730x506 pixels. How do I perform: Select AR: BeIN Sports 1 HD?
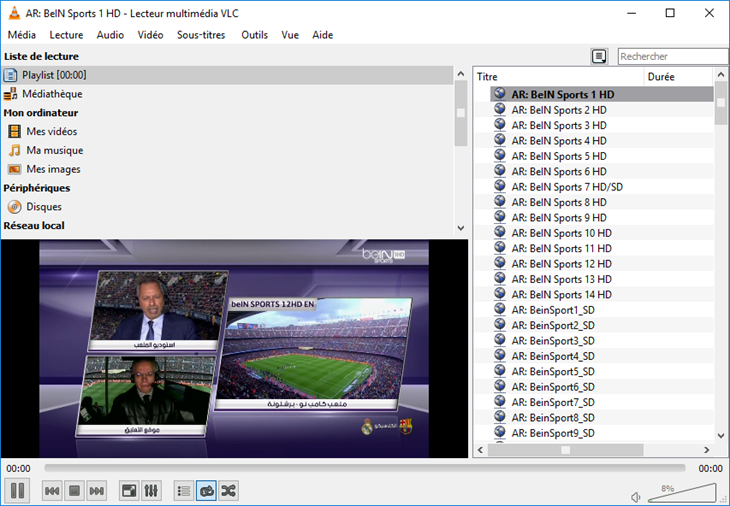tap(602, 94)
